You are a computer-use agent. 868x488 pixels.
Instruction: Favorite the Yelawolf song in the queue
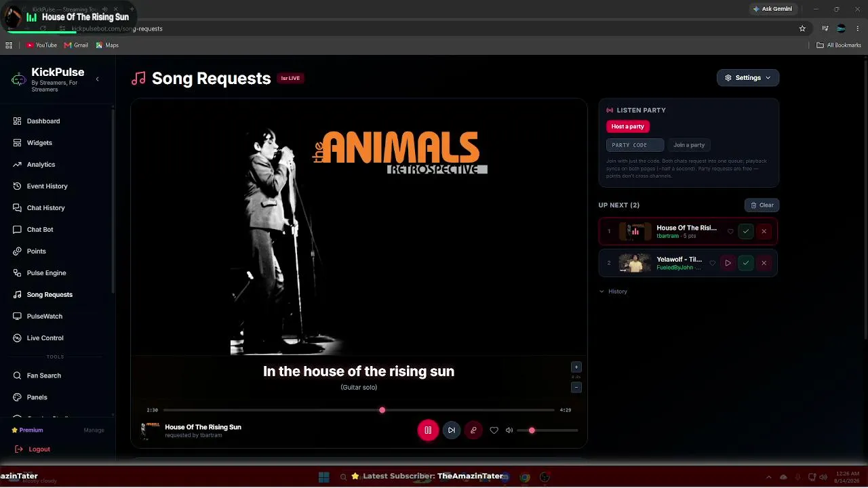[712, 263]
